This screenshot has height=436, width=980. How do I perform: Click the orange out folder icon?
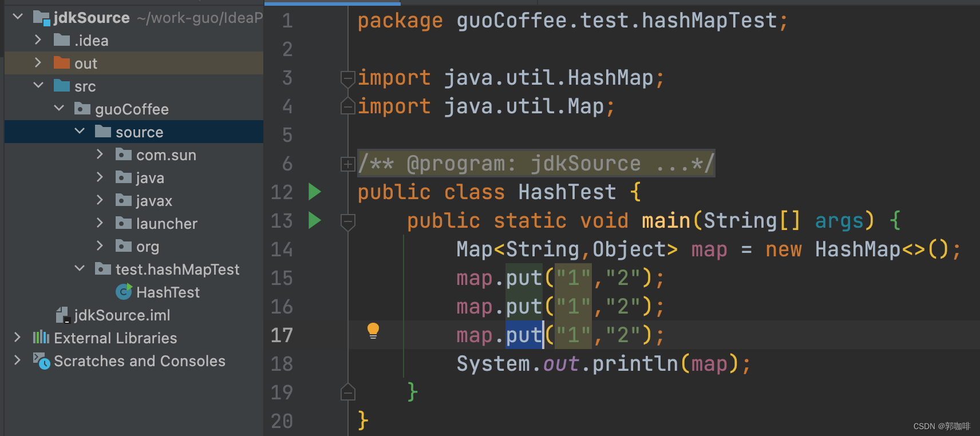tap(62, 63)
